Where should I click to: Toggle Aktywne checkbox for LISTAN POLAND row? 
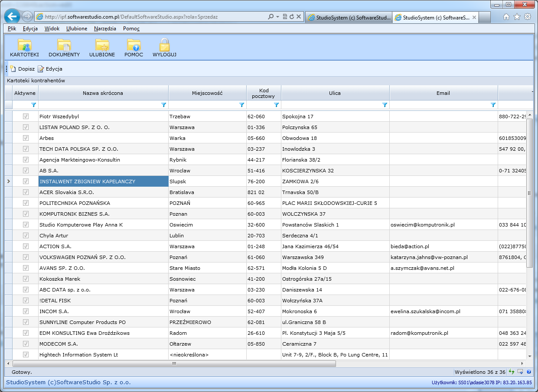[x=26, y=127]
